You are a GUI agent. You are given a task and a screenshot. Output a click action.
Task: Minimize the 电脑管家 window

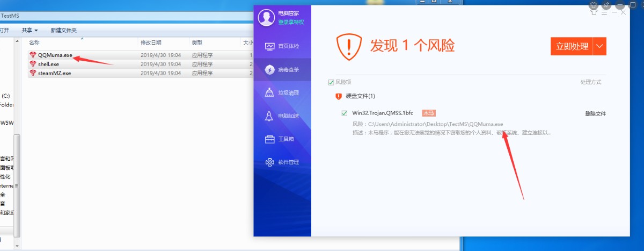pos(613,12)
